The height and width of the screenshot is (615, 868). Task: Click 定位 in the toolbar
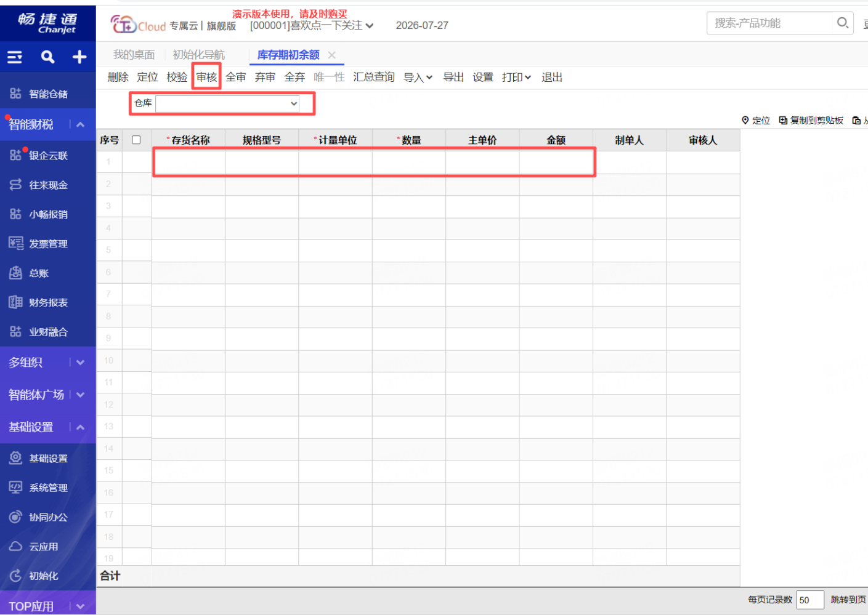(148, 77)
